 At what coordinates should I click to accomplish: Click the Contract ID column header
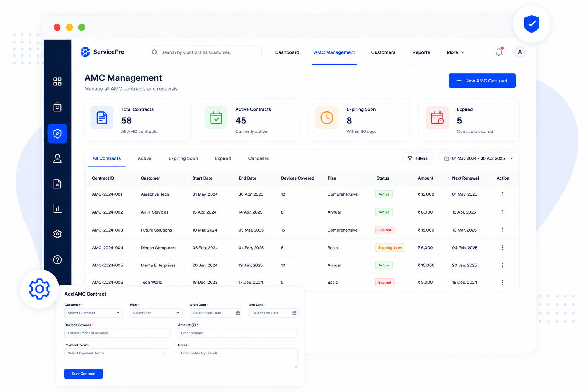coord(103,178)
